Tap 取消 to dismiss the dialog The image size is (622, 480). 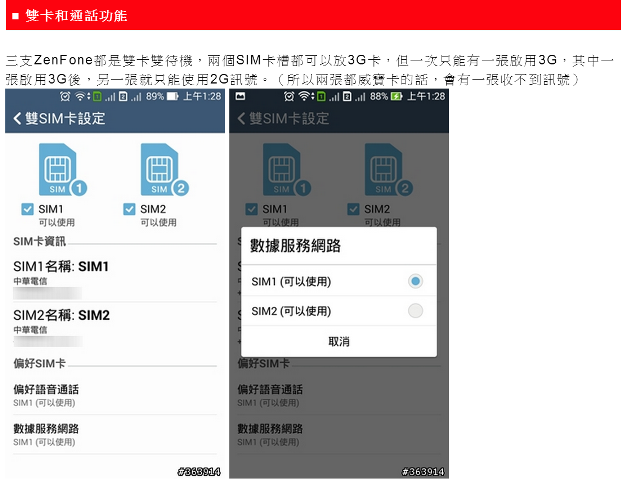339,342
